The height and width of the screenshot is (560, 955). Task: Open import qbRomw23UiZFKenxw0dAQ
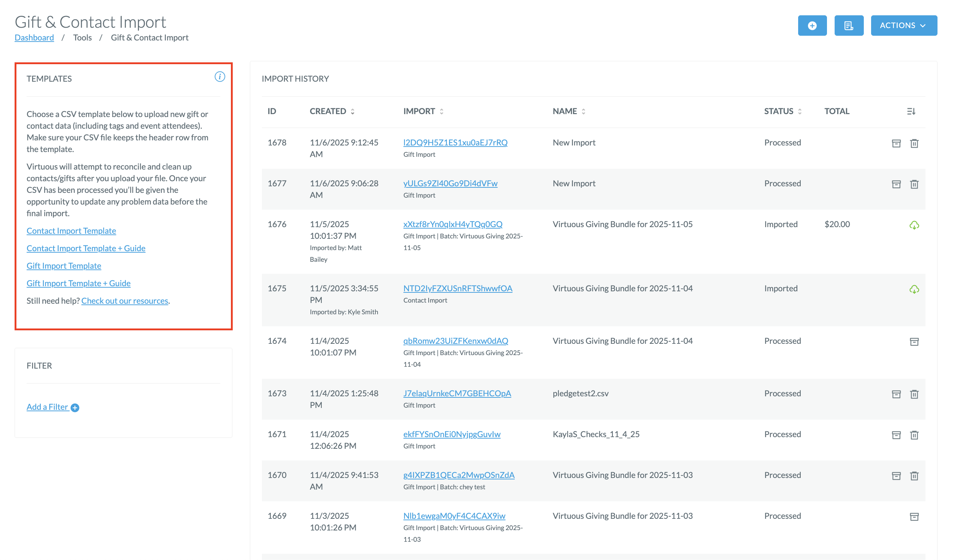456,341
